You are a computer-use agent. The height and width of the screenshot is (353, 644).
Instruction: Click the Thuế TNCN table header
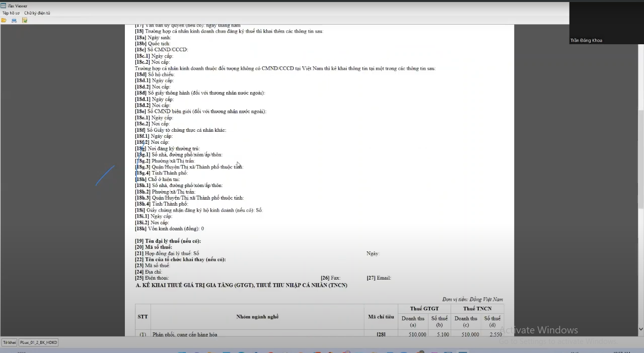[x=477, y=309]
